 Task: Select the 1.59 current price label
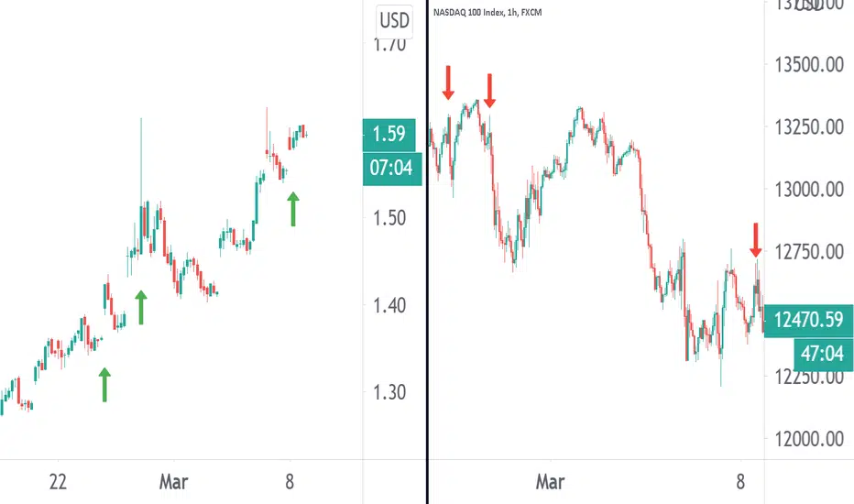coord(389,135)
